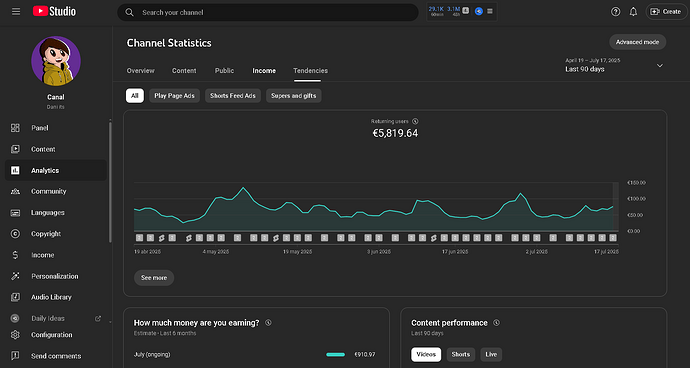Image resolution: width=690 pixels, height=368 pixels.
Task: Select the All revenue filter chip
Action: (x=135, y=96)
